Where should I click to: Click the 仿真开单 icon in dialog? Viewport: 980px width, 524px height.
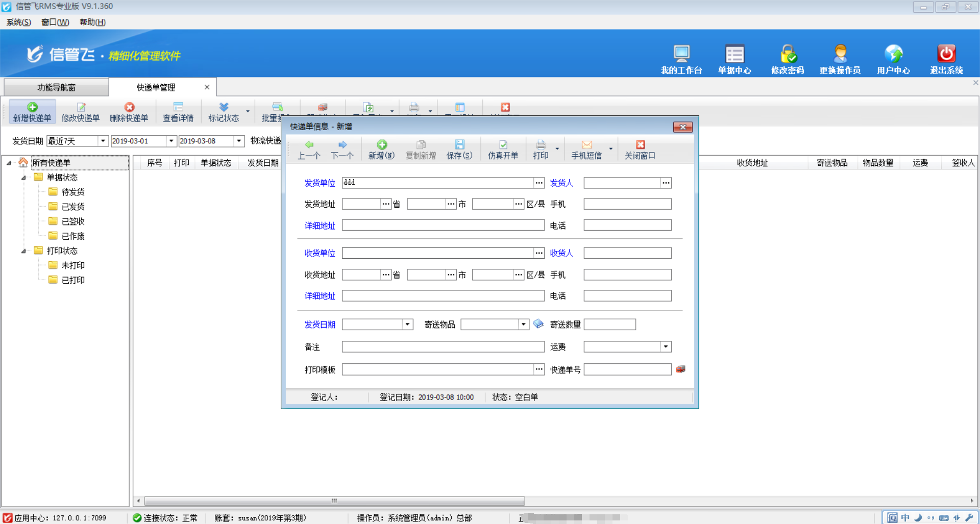[x=503, y=145]
